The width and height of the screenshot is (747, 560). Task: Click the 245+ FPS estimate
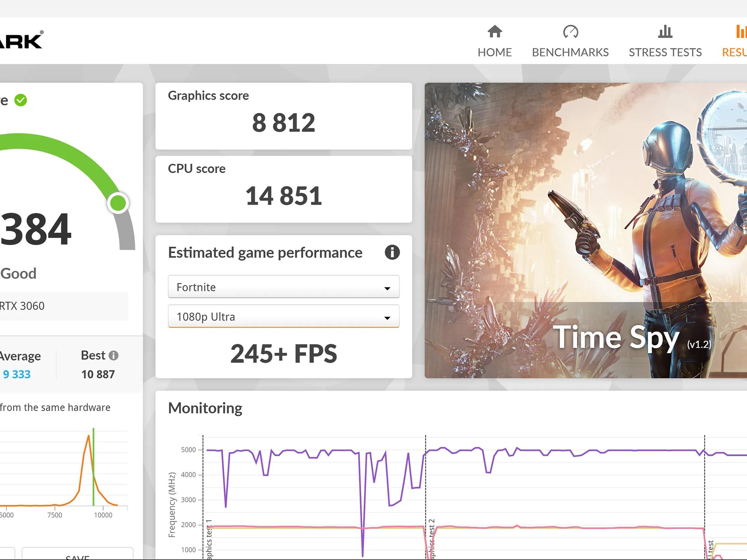pos(283,354)
